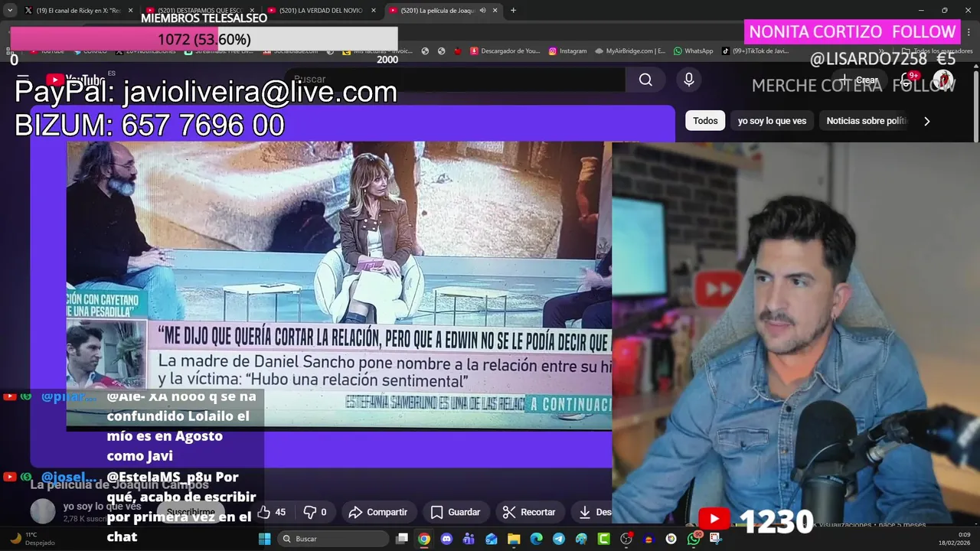Open Microsoft Teams from taskbar
This screenshot has width=980, height=551.
469,539
